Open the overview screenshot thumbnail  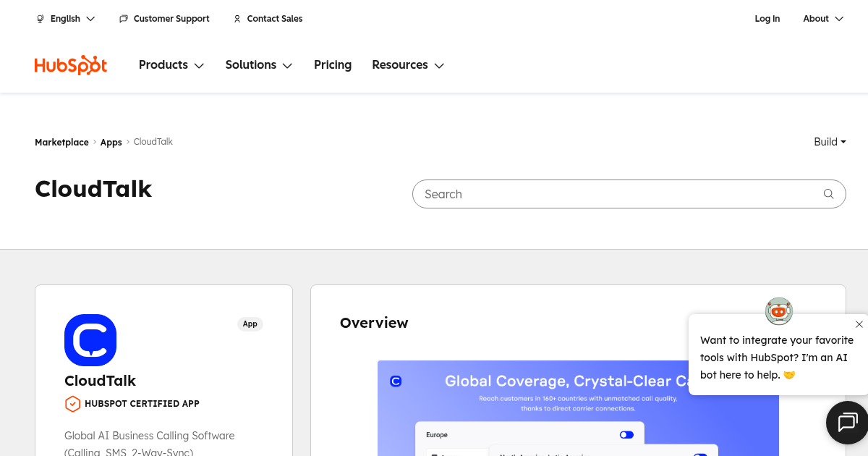[x=578, y=408]
